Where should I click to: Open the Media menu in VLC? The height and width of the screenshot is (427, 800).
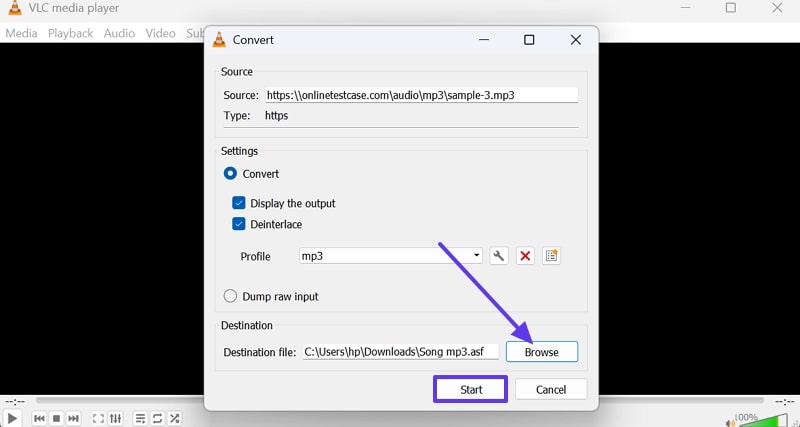21,33
